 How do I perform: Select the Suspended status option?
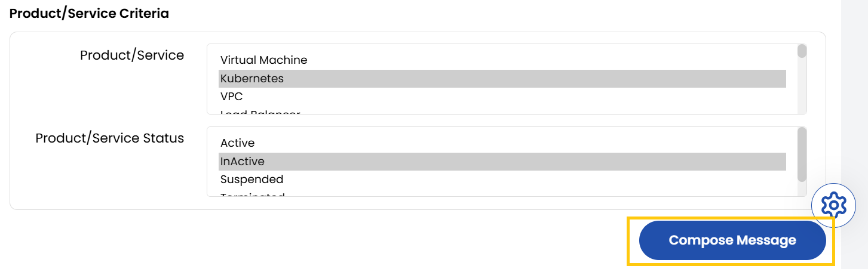[251, 180]
